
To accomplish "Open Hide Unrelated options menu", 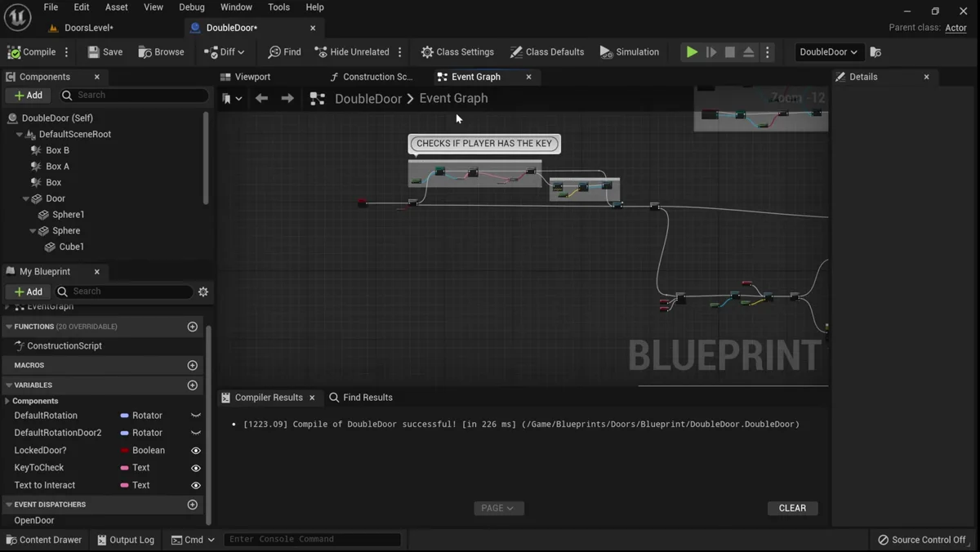I will pos(400,52).
